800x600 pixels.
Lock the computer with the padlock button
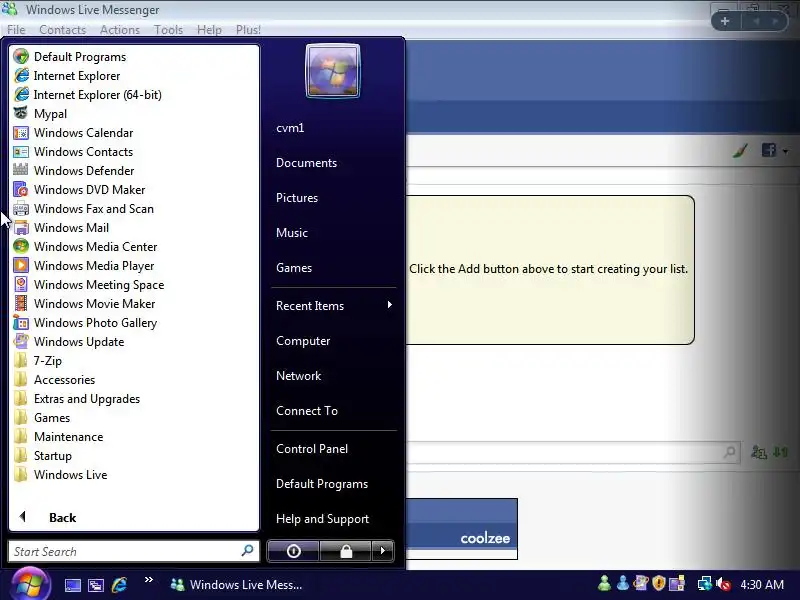[346, 551]
